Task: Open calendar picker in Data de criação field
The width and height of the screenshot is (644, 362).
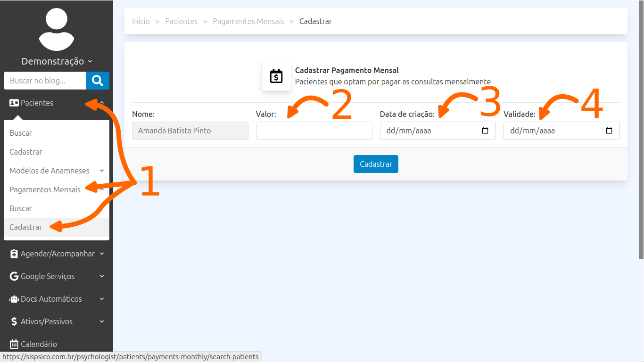Action: pos(485,131)
